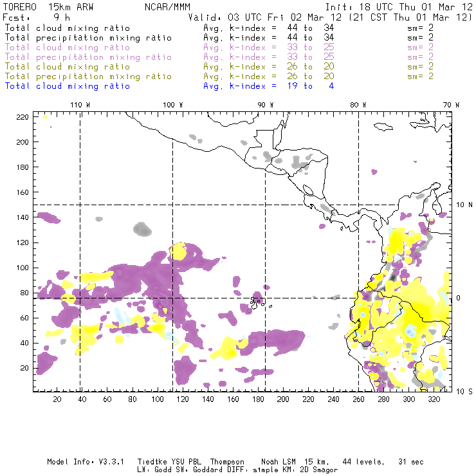Click the Fcst: 9 h label

[x=36, y=18]
